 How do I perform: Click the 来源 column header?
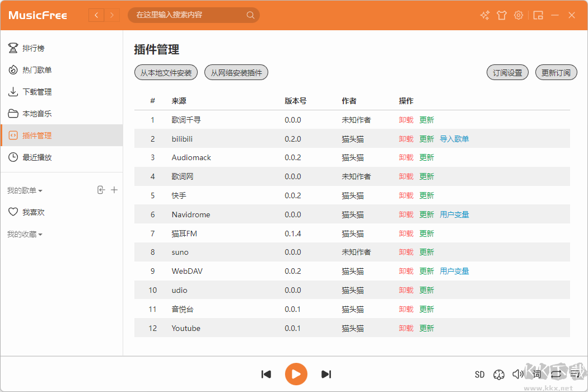click(x=179, y=101)
